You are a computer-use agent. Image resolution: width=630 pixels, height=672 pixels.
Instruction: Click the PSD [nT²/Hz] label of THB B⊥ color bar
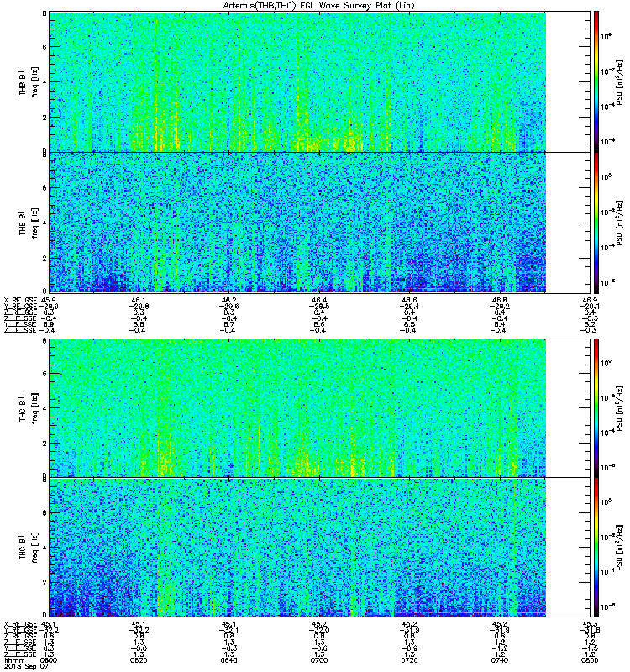(620, 81)
